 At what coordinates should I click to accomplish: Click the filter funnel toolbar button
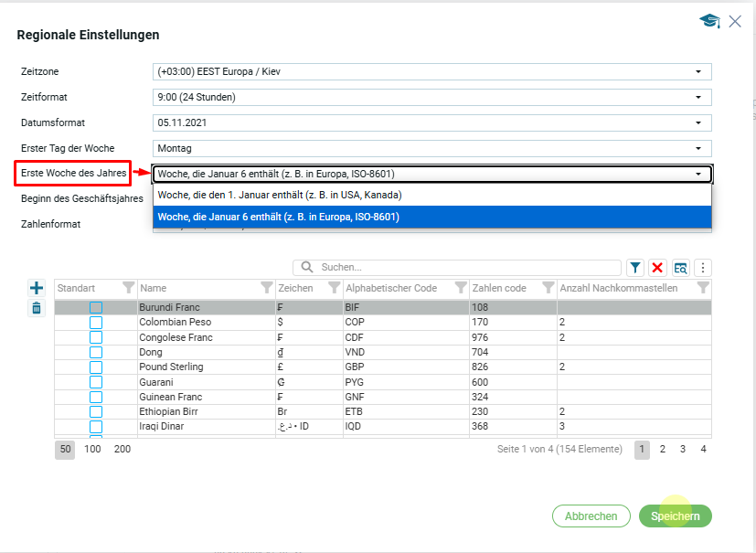click(x=635, y=268)
